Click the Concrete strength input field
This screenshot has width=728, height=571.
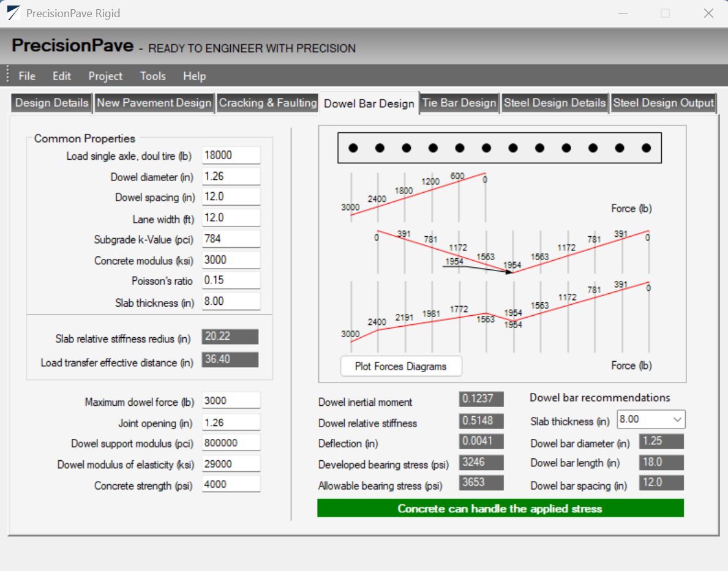click(231, 484)
